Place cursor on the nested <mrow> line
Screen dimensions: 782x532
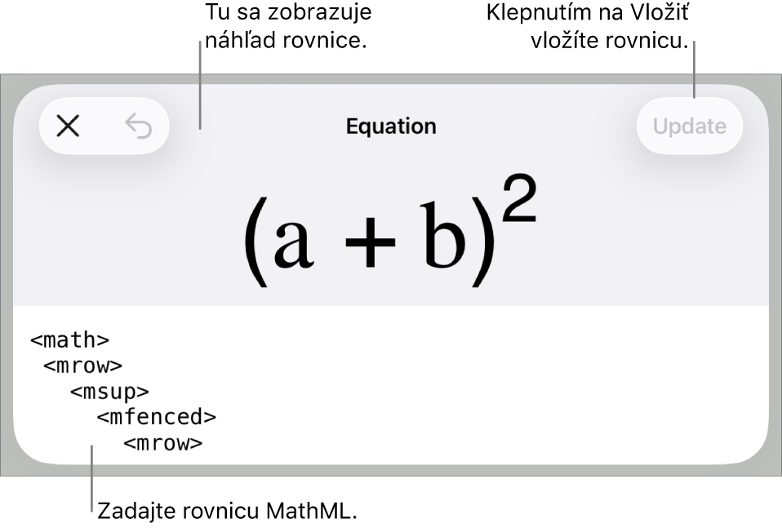click(162, 444)
